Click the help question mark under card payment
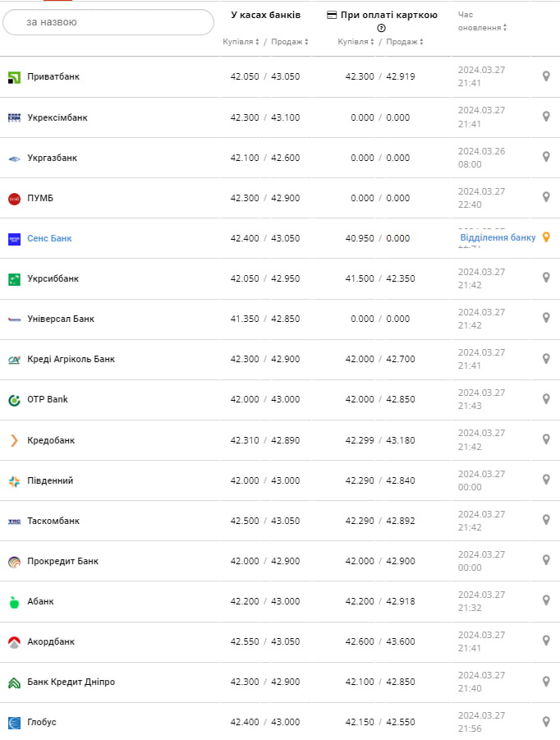Screen dimensions: 560x740 (381, 28)
